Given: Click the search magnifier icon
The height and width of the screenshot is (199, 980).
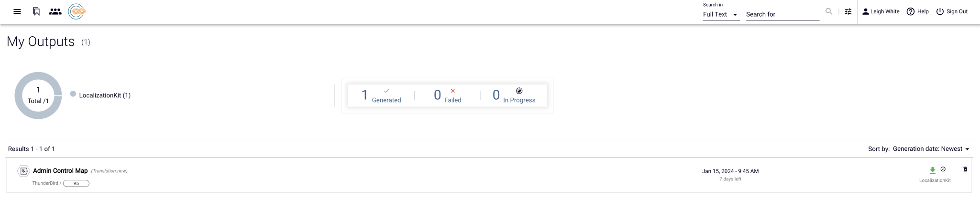Looking at the screenshot, I should coord(829,11).
